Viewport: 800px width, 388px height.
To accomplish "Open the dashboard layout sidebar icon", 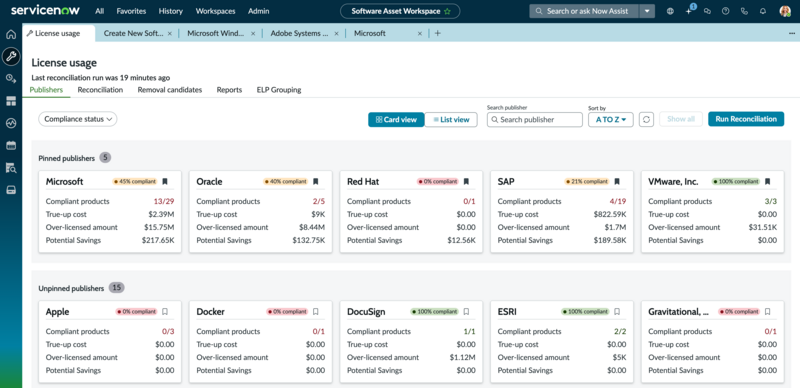I will [x=11, y=101].
